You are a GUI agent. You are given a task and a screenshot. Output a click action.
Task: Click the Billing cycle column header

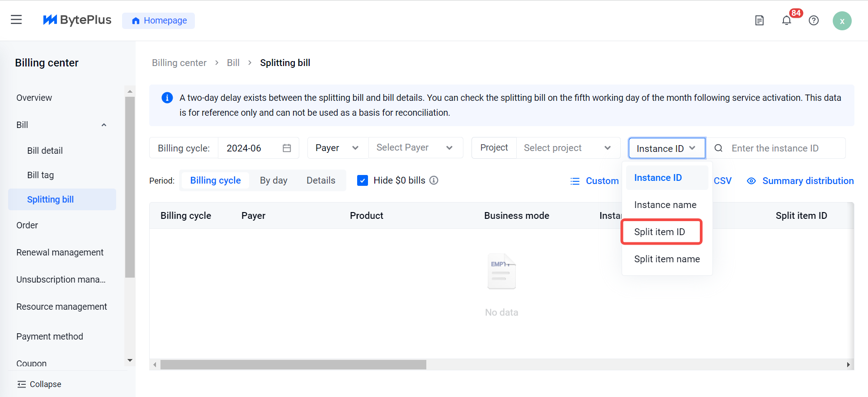point(186,216)
